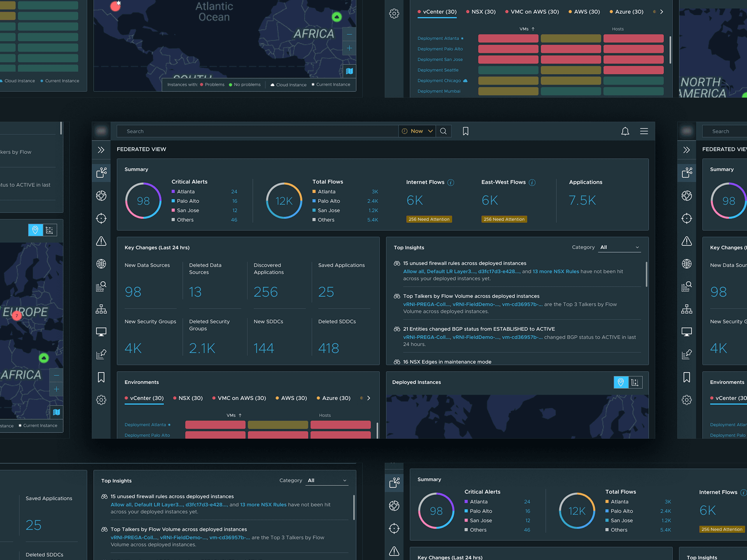Open the settings gear in the center sidebar
Image resolution: width=747 pixels, height=560 pixels.
pos(101,400)
